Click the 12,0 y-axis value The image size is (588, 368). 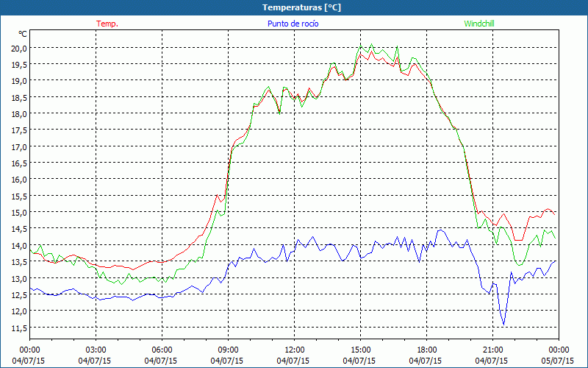pyautogui.click(x=18, y=311)
